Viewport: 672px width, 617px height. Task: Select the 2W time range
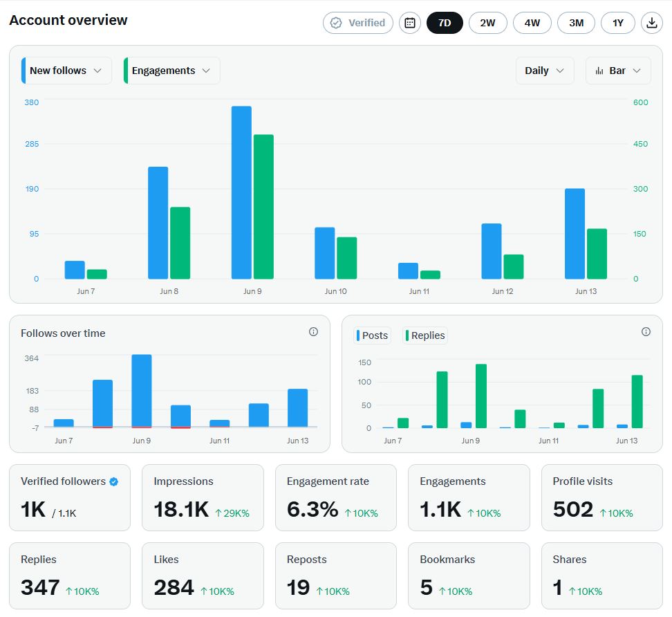point(487,23)
